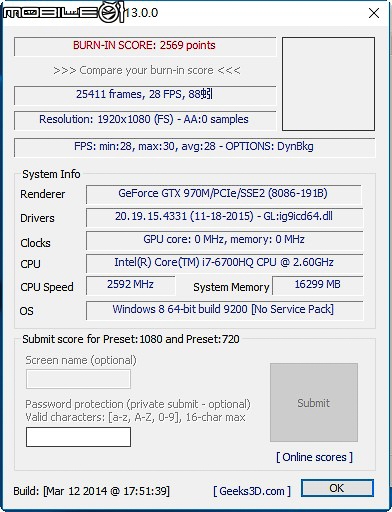
Task: Click the Windows 8 64-bit OS field
Action: [224, 310]
